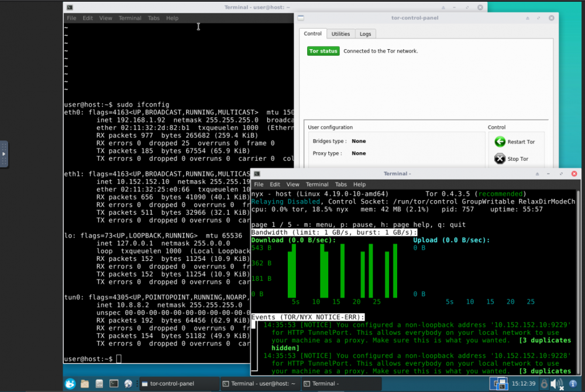This screenshot has height=392, width=585.
Task: Open the Xfce applications menu icon
Action: [70, 384]
